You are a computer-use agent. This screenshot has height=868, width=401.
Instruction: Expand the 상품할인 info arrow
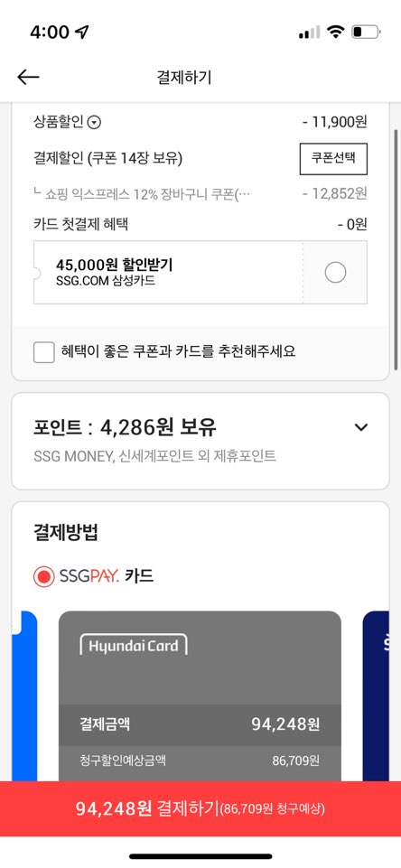(95, 123)
